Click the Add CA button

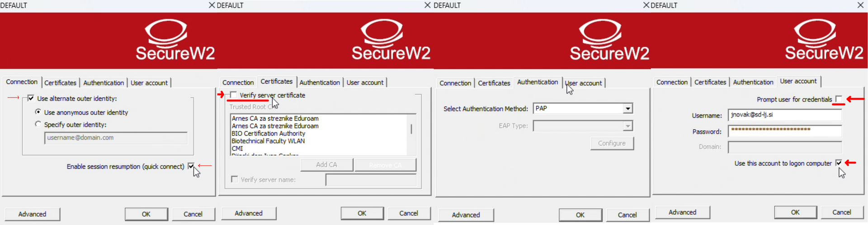pyautogui.click(x=326, y=164)
